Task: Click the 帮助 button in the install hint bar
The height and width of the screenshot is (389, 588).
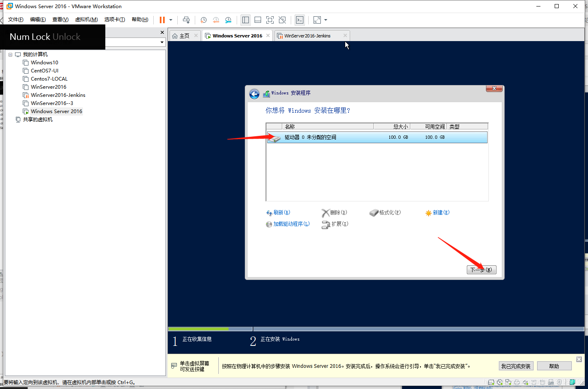Action: [x=554, y=366]
